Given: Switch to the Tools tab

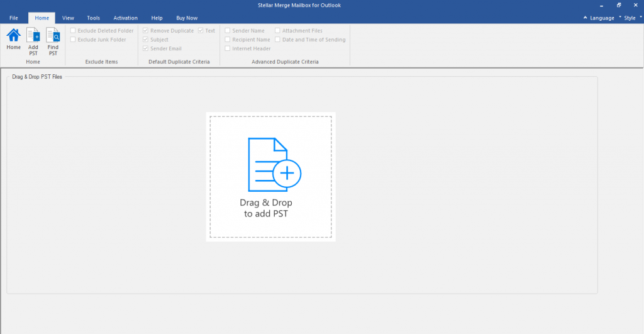Looking at the screenshot, I should [93, 18].
